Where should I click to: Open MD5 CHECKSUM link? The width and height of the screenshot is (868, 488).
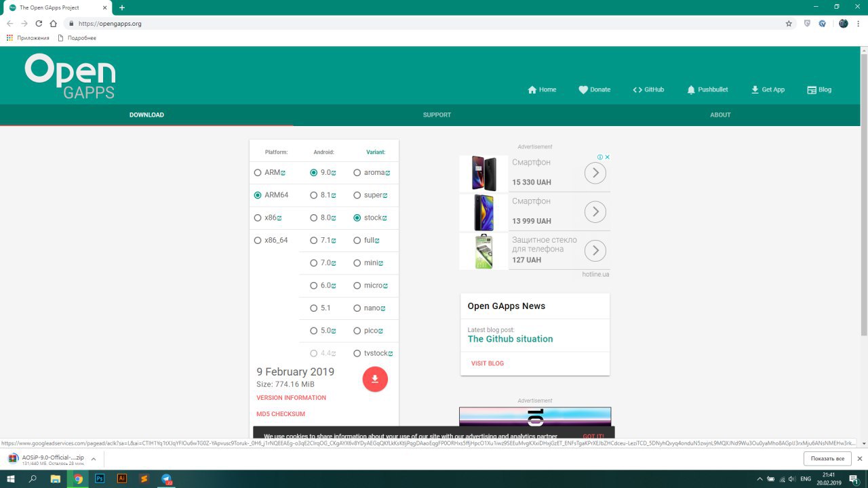[x=281, y=414]
